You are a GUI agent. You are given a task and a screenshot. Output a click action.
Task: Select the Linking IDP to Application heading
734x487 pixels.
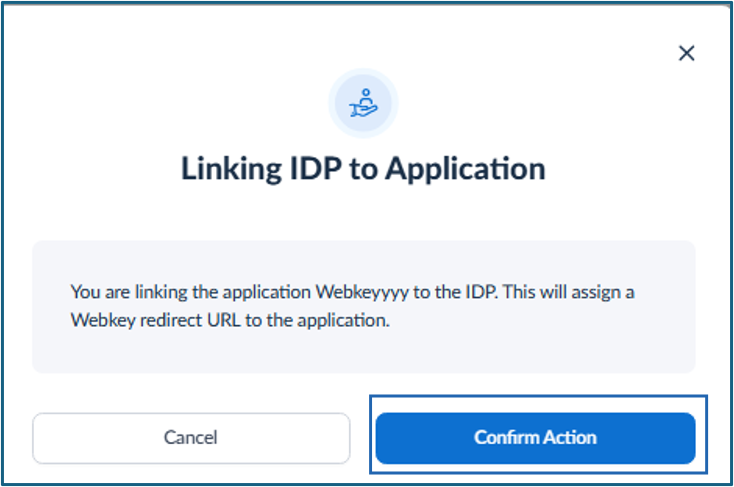tap(363, 169)
